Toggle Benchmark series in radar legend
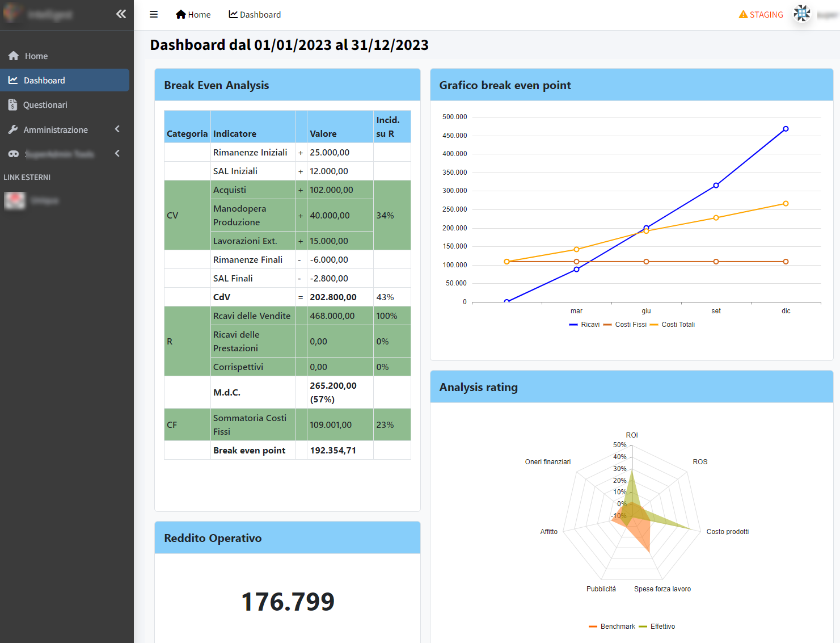 click(612, 627)
